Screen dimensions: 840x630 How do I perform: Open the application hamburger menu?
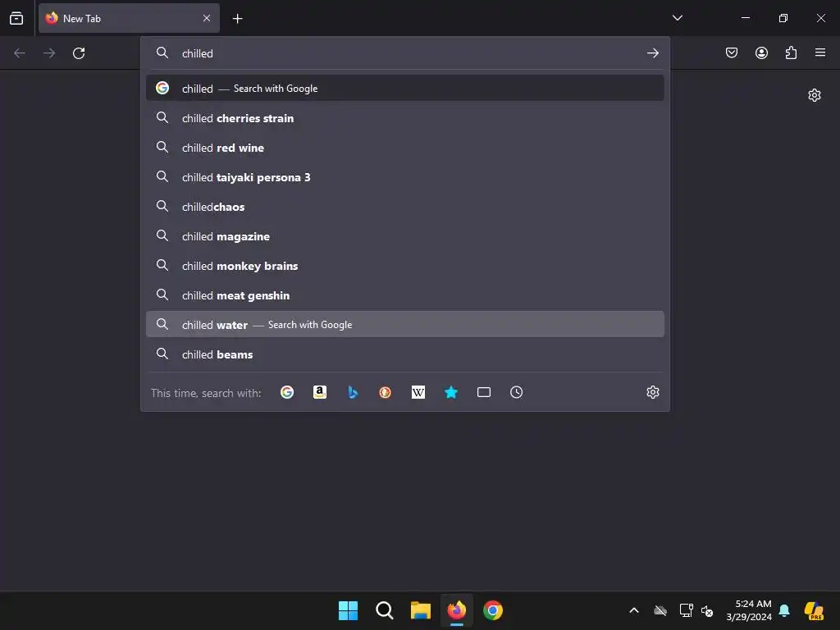click(x=820, y=52)
